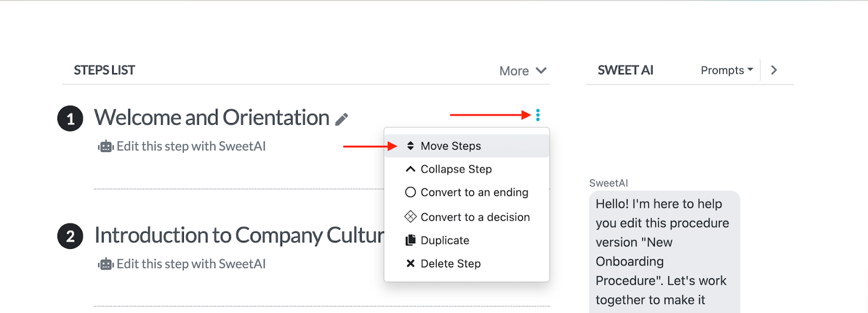Click the number 2 step badge
868x313 pixels.
pyautogui.click(x=69, y=235)
